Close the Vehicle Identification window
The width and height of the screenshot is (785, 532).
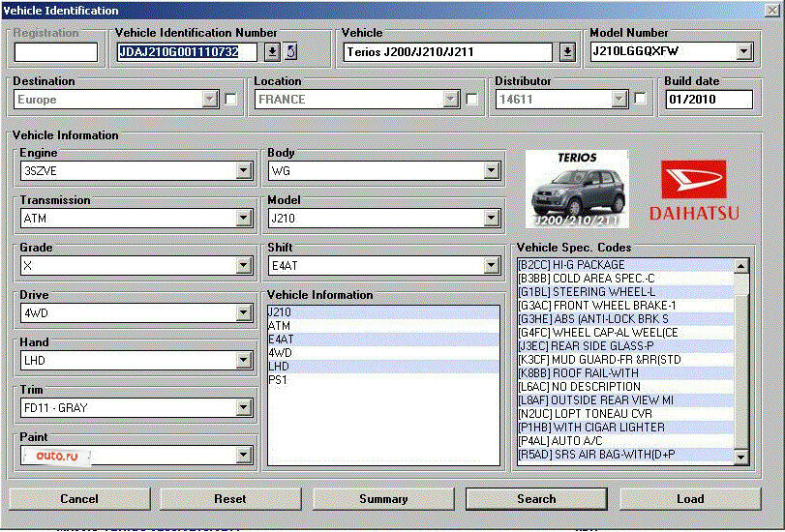[x=772, y=10]
